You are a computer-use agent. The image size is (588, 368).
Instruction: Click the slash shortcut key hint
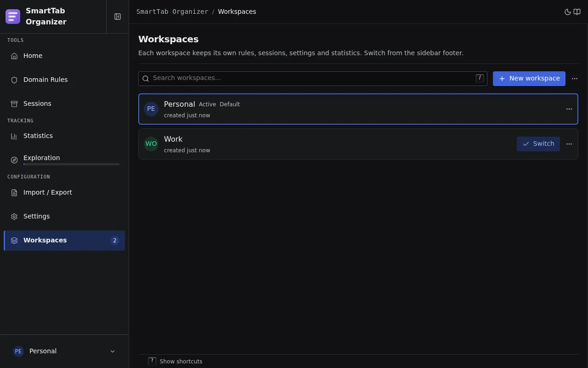[x=480, y=78]
